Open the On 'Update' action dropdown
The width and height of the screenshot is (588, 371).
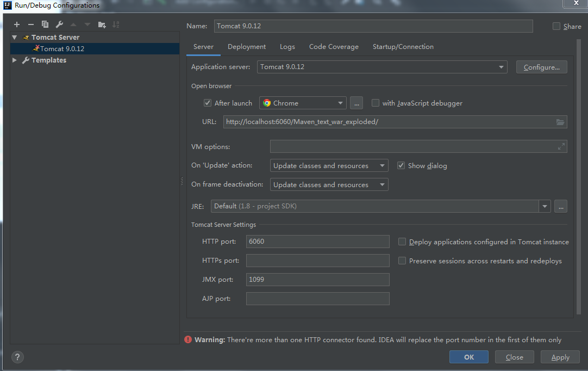329,165
